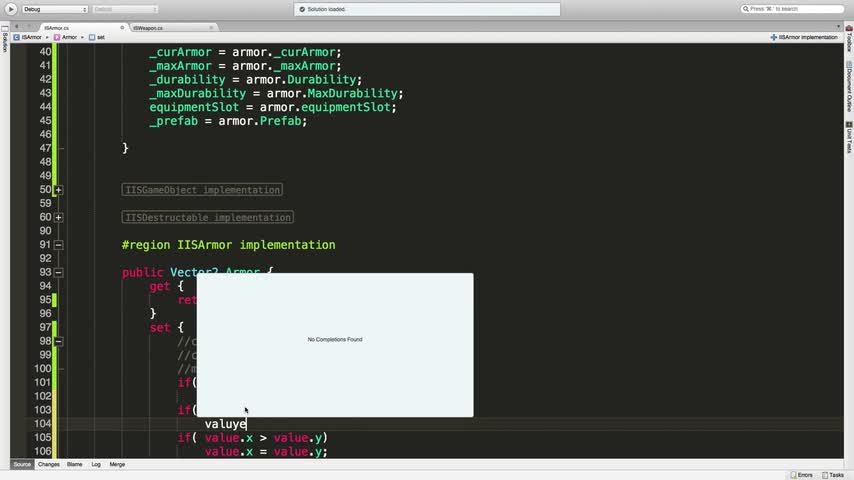Click the set keyword on line 97
Screen dimensions: 854x480
(x=160, y=327)
